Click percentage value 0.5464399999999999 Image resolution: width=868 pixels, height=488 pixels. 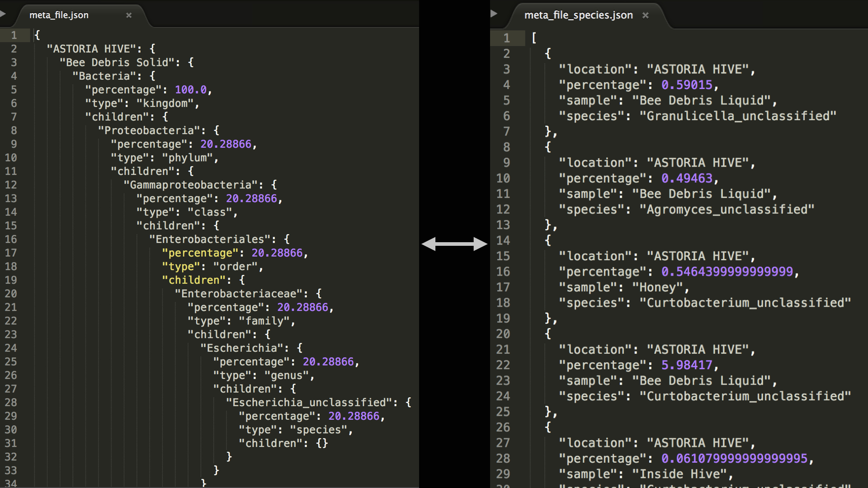pos(727,272)
